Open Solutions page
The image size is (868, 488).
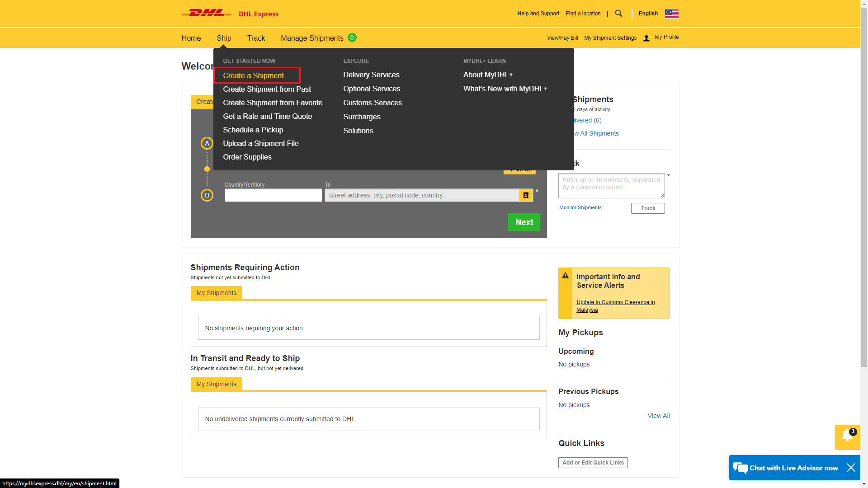coord(358,131)
